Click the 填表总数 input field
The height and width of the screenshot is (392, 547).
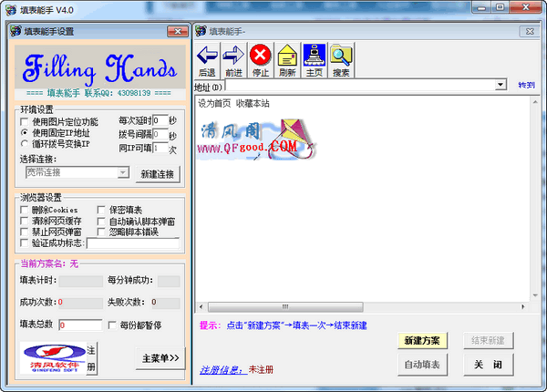point(80,325)
